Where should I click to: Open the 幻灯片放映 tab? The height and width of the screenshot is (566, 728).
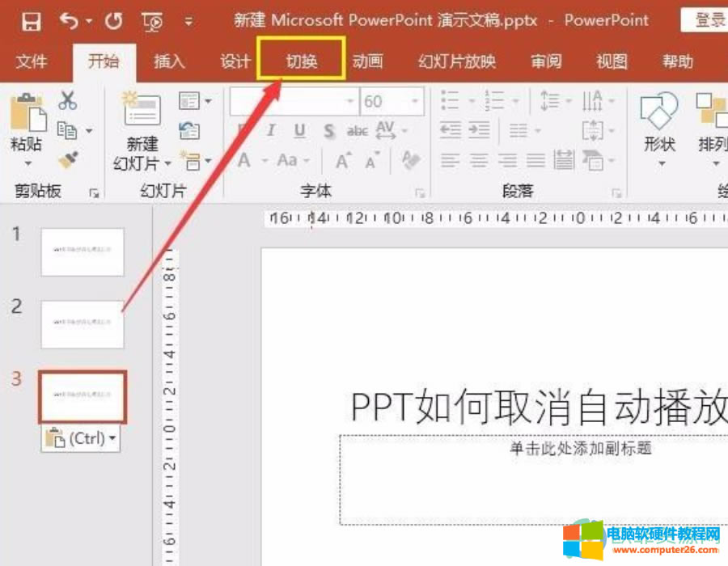(457, 61)
